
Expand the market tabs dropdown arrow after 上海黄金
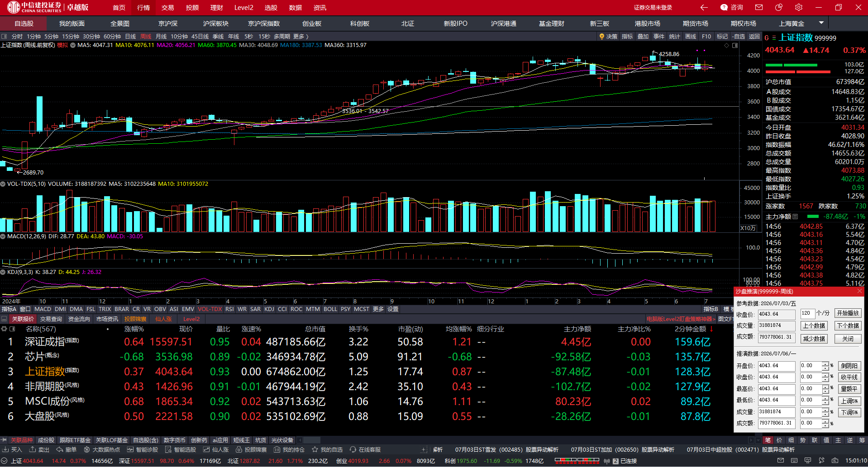[x=821, y=23]
